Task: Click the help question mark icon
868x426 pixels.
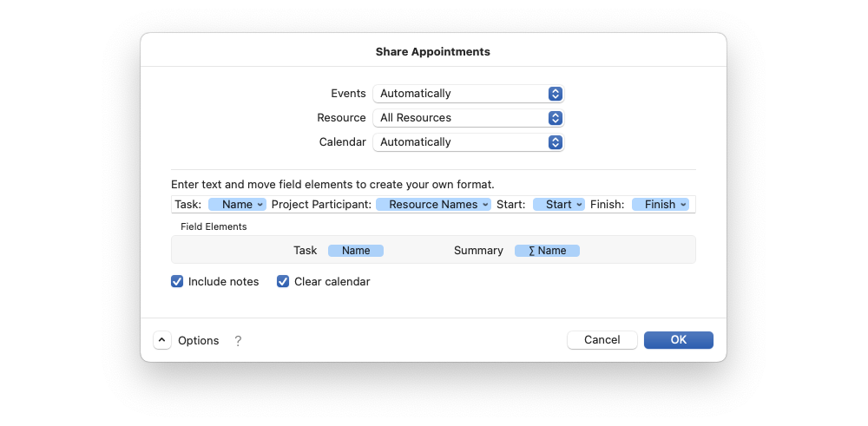Action: tap(238, 341)
